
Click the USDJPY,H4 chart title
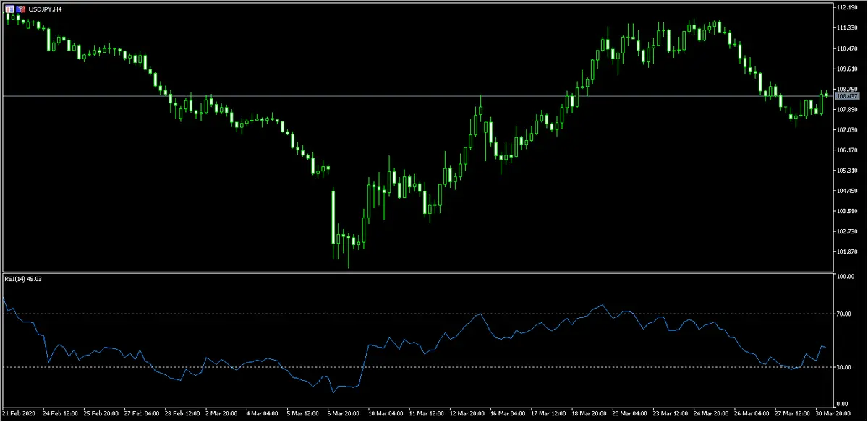(44, 8)
